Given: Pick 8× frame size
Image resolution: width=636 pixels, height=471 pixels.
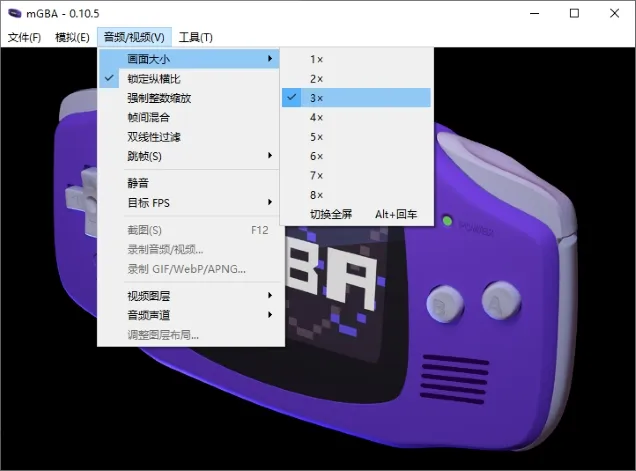Looking at the screenshot, I should click(x=317, y=195).
